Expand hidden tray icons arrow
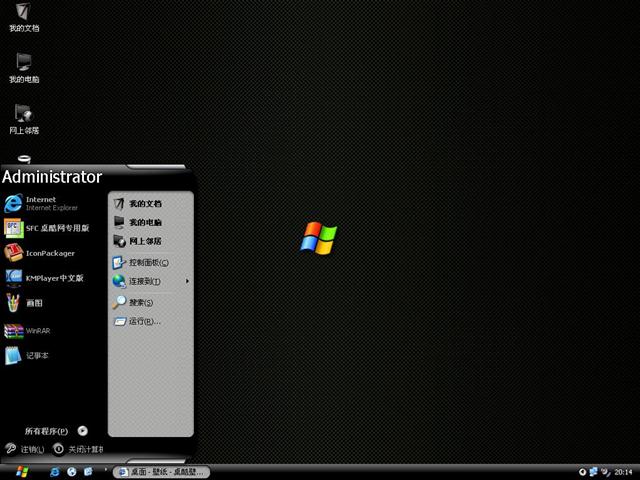 pyautogui.click(x=582, y=472)
